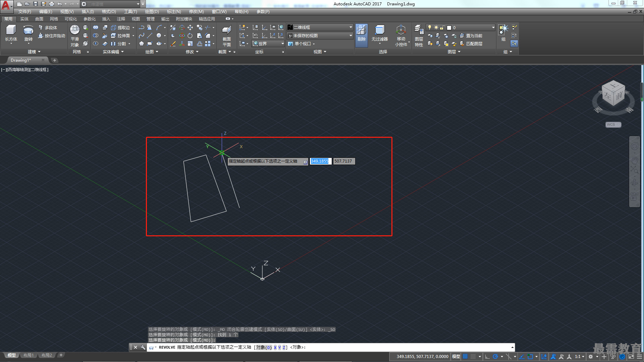
Task: Expand the Modify (修改) panel
Action: point(192,52)
